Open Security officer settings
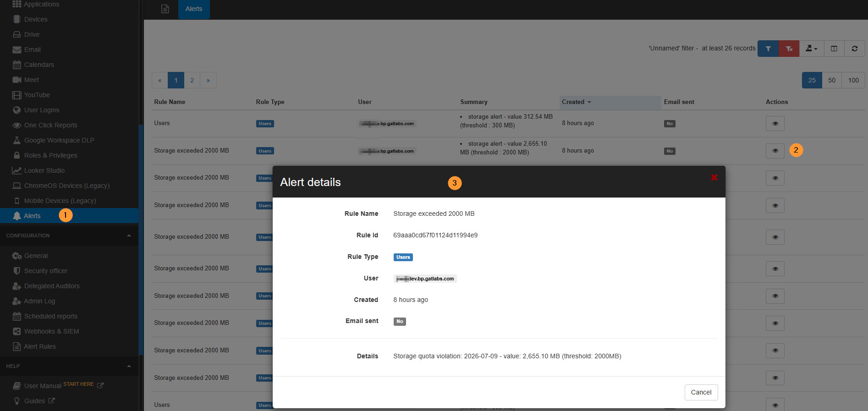The image size is (868, 411). point(45,271)
